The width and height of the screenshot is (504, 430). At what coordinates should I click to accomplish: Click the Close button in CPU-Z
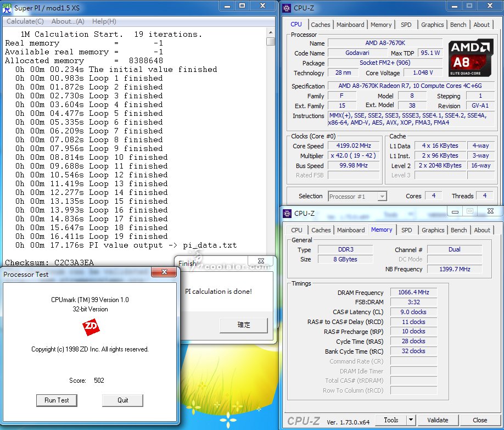tap(480, 420)
